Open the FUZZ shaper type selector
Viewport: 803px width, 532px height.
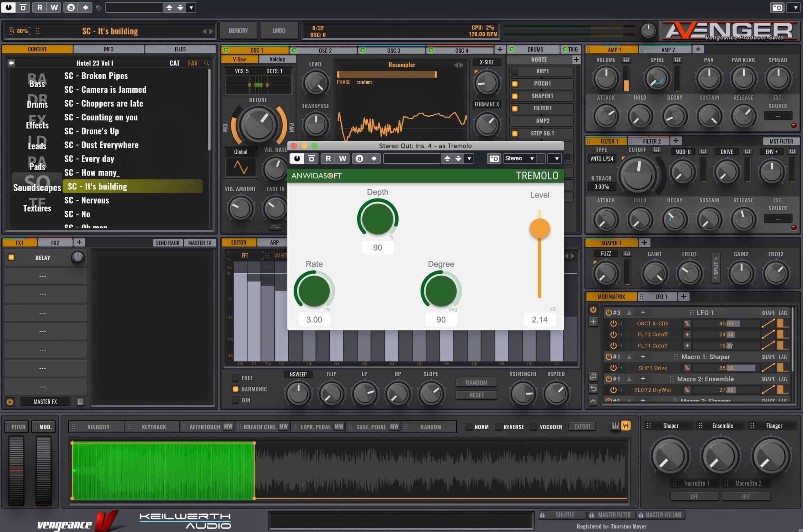606,253
